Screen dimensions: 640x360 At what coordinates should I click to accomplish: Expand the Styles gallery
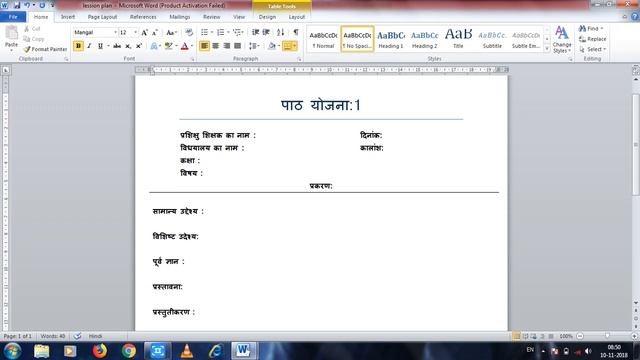point(547,49)
